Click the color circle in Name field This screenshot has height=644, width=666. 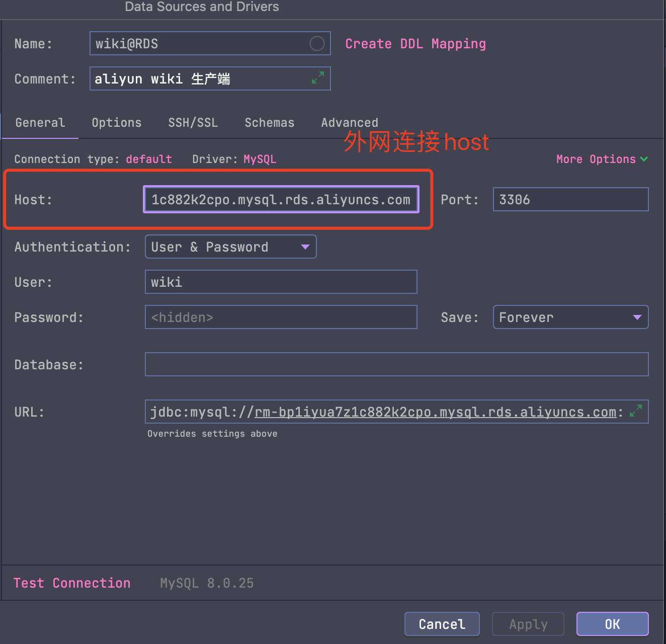(317, 44)
